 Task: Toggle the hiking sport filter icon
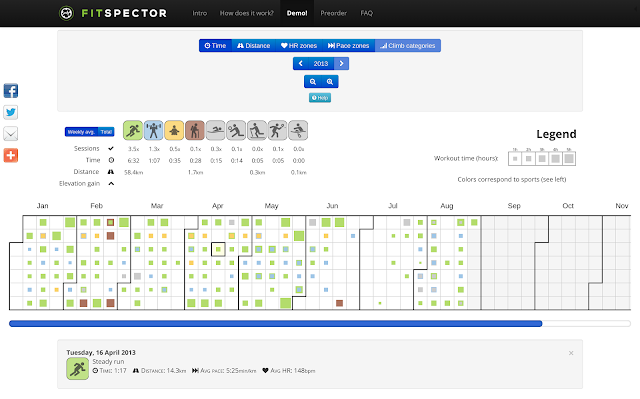(195, 131)
